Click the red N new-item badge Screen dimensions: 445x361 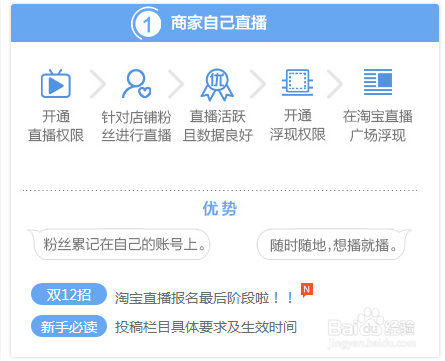pyautogui.click(x=307, y=290)
